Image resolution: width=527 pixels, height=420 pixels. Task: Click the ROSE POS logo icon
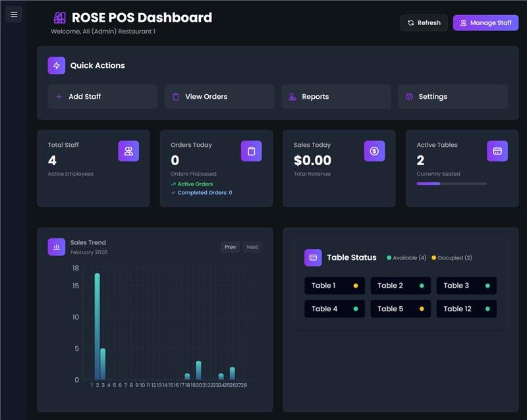coord(59,18)
